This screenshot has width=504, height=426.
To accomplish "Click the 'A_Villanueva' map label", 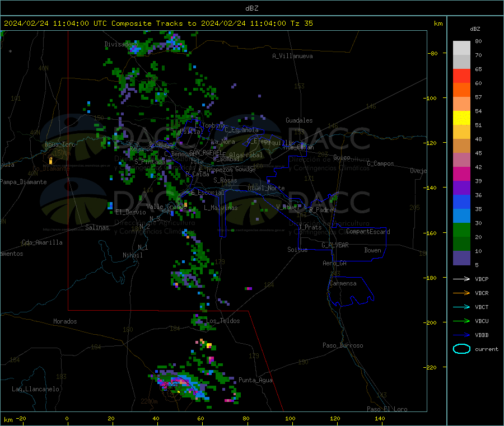I will click(292, 56).
